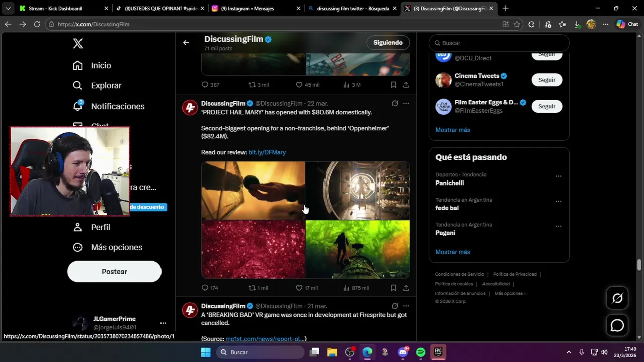Click Mostrar más under Qué está pasando
Image resolution: width=644 pixels, height=362 pixels.
coord(453,252)
